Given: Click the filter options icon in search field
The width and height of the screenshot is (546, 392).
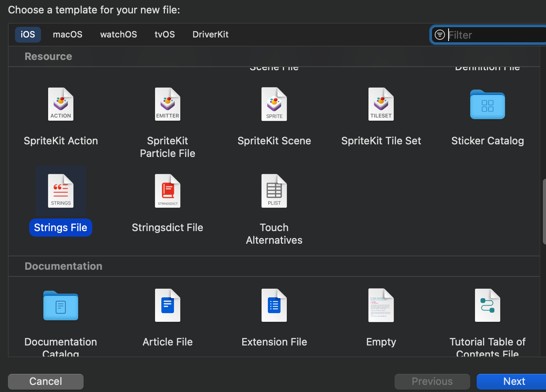Looking at the screenshot, I should click(x=439, y=35).
